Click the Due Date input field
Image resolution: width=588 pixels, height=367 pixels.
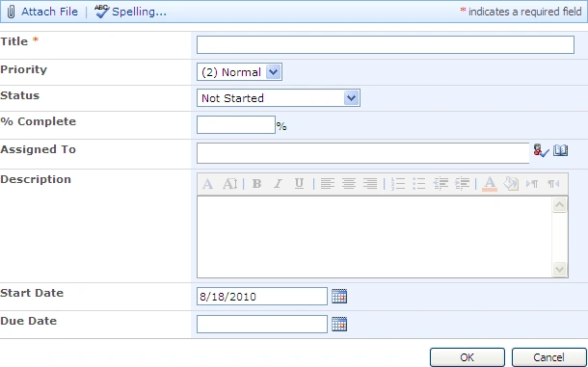click(262, 325)
